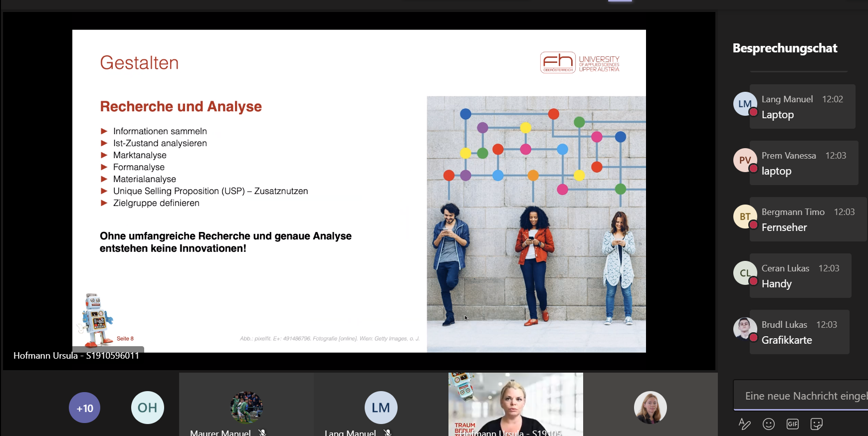Select the OH participant avatar
The height and width of the screenshot is (436, 868).
(x=148, y=408)
